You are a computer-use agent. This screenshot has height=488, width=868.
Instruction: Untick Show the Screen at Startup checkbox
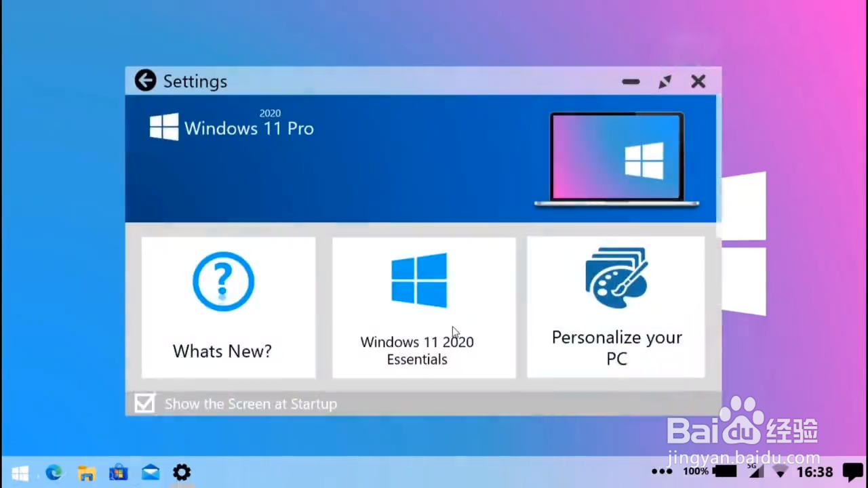pos(144,403)
